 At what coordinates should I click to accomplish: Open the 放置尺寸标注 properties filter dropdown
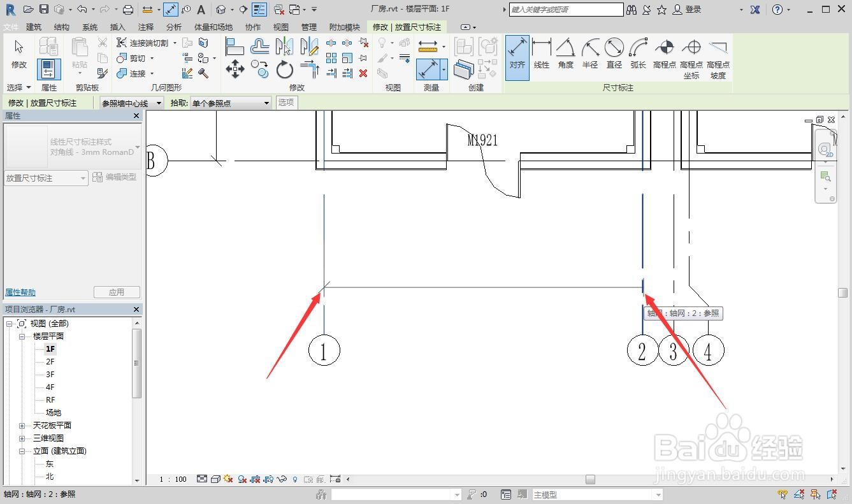coord(46,178)
